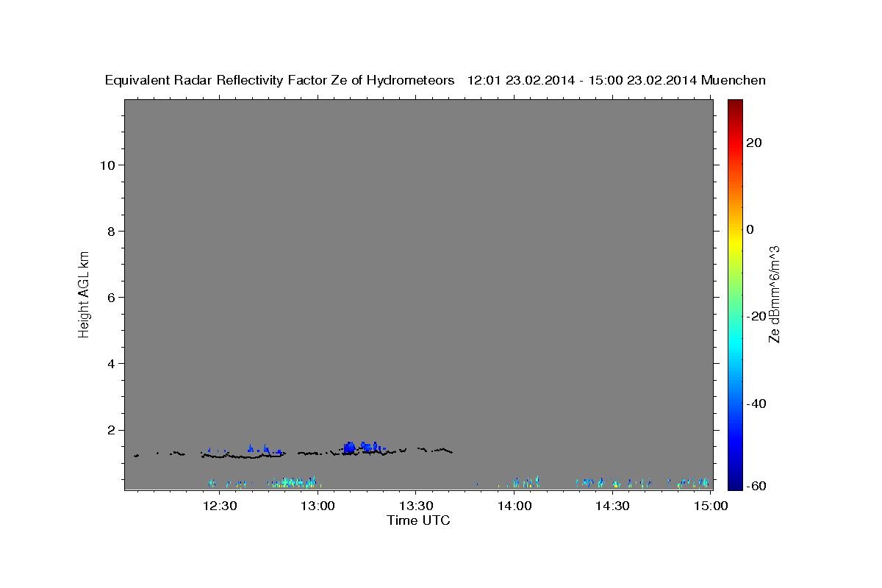Image resolution: width=882 pixels, height=588 pixels.
Task: Click the '12:30' time tick label
Action: [x=220, y=506]
